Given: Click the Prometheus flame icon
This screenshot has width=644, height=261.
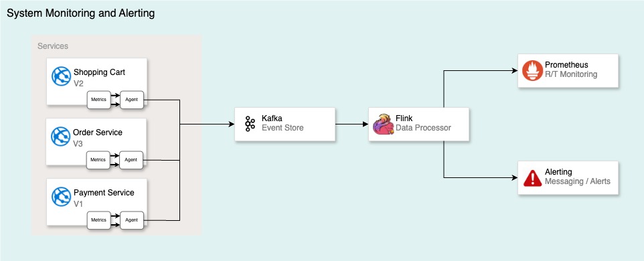Looking at the screenshot, I should tap(532, 70).
